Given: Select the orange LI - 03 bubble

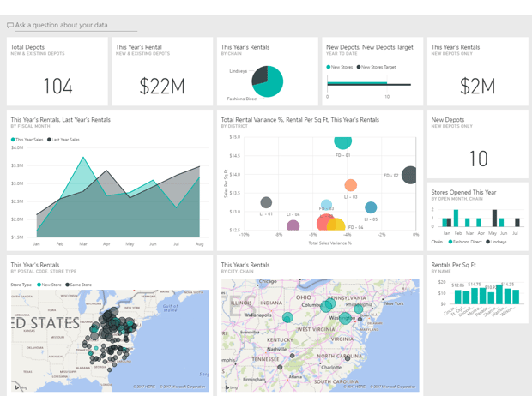Looking at the screenshot, I should (x=351, y=185).
